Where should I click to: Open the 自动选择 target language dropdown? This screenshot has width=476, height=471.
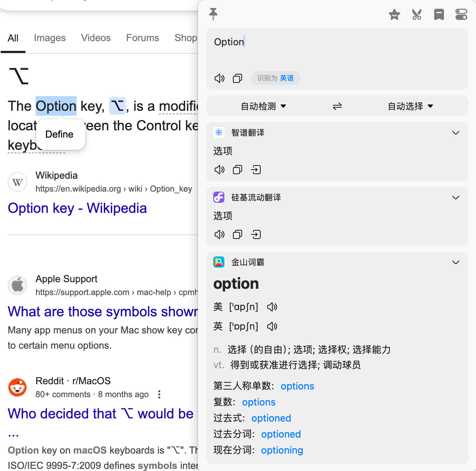click(410, 106)
